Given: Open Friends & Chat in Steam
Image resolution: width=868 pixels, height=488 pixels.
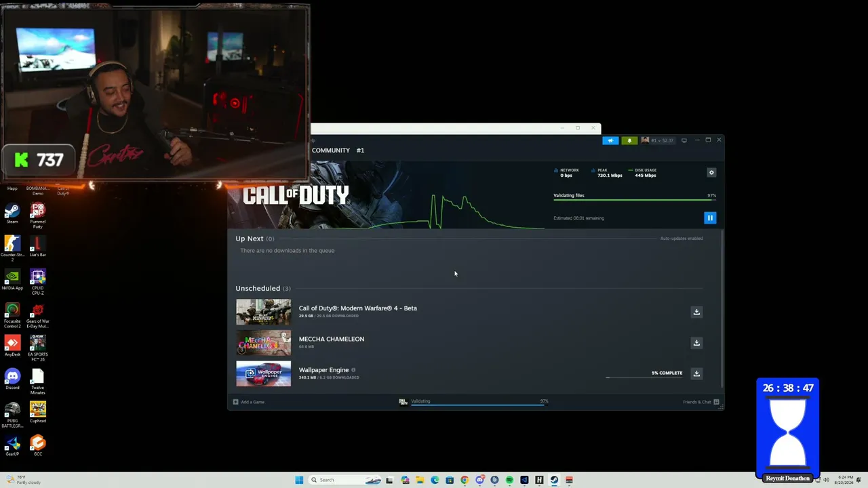Looking at the screenshot, I should (x=701, y=402).
